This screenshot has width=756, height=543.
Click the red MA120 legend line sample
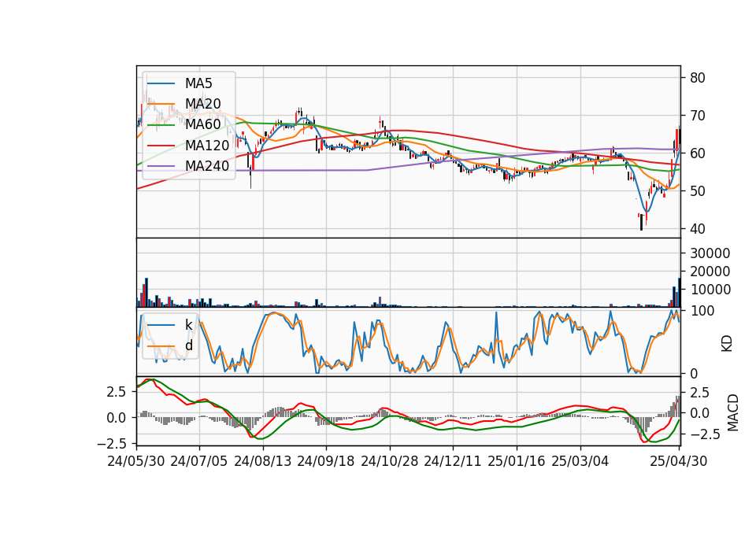pyautogui.click(x=161, y=146)
